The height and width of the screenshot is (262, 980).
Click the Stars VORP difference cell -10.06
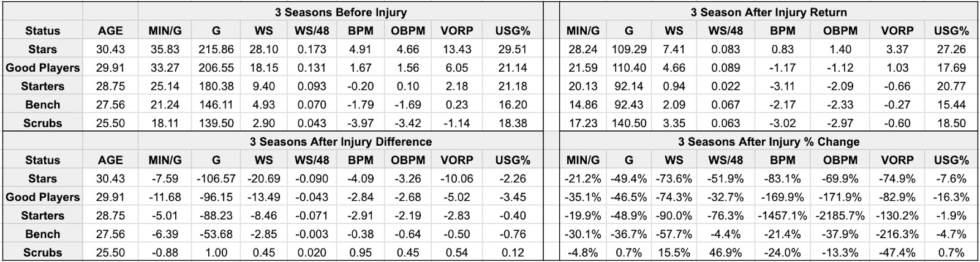(x=456, y=179)
